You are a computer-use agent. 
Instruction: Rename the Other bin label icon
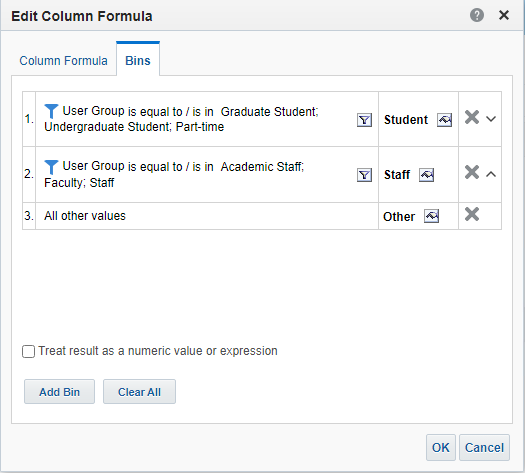pyautogui.click(x=432, y=216)
